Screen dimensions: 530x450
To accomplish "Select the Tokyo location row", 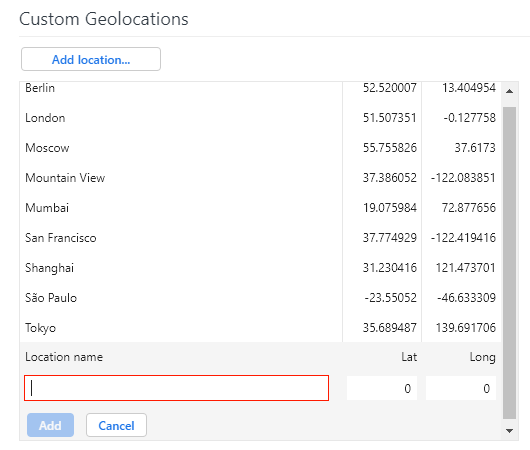I will tap(260, 327).
